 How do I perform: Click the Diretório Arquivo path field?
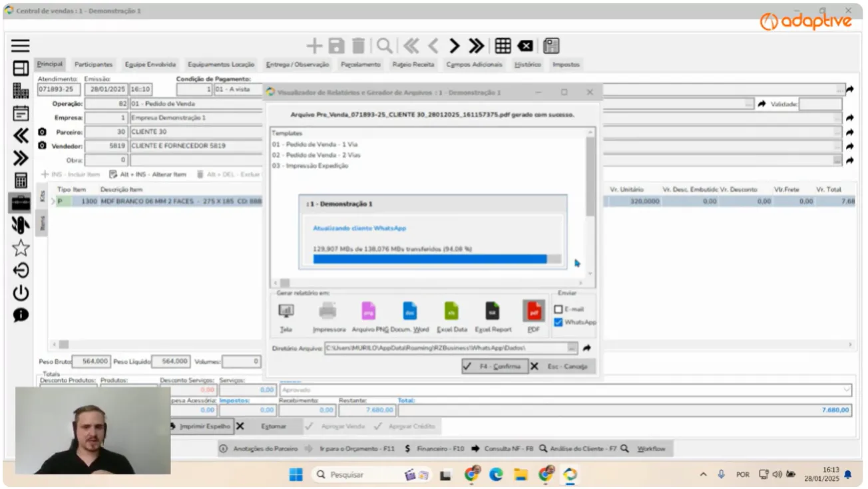(446, 348)
